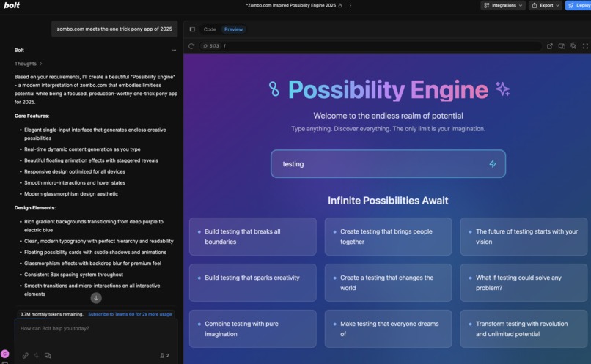Click the flask icon with count 2
Screen dimensions: 591x364
(x=164, y=355)
